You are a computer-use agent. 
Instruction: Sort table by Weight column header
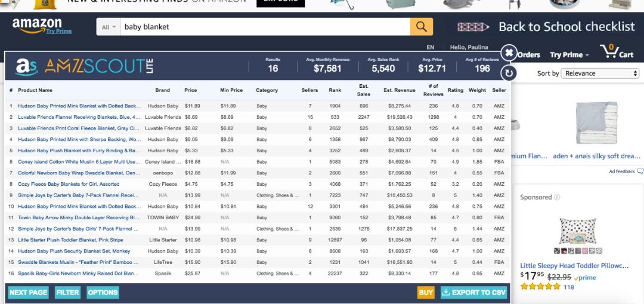pyautogui.click(x=477, y=90)
